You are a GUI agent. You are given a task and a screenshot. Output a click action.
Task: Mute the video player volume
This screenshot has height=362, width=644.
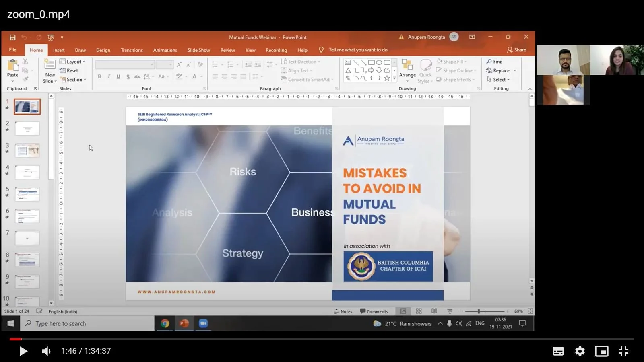46,351
